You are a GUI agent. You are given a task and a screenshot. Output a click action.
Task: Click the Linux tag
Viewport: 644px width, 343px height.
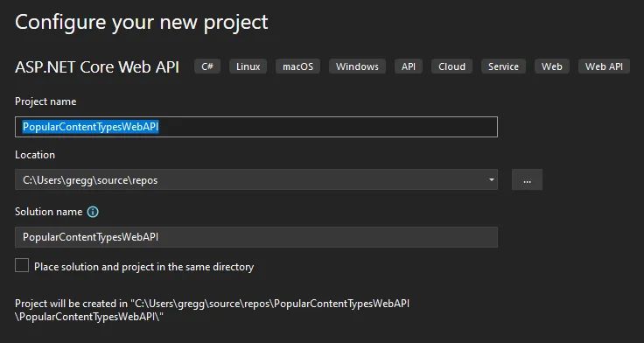[x=248, y=66]
